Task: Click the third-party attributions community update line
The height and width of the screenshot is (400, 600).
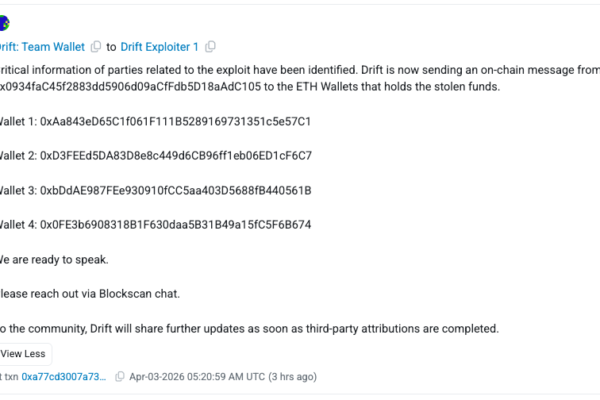Action: (250, 329)
